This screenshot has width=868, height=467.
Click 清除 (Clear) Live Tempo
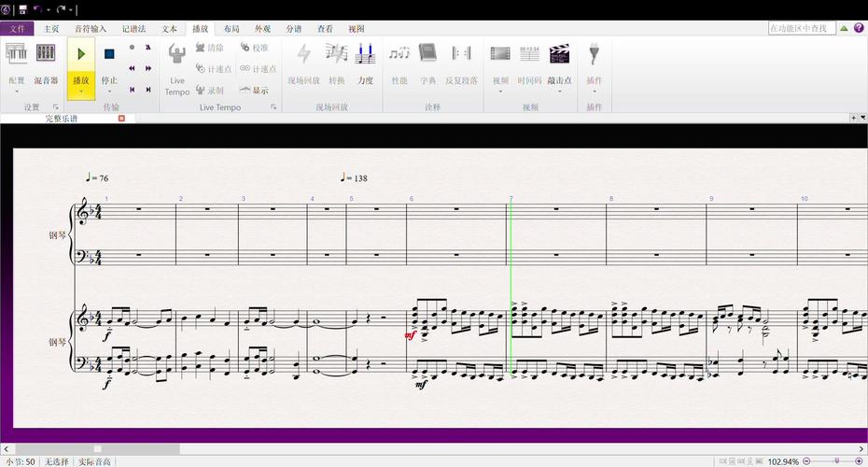point(209,48)
